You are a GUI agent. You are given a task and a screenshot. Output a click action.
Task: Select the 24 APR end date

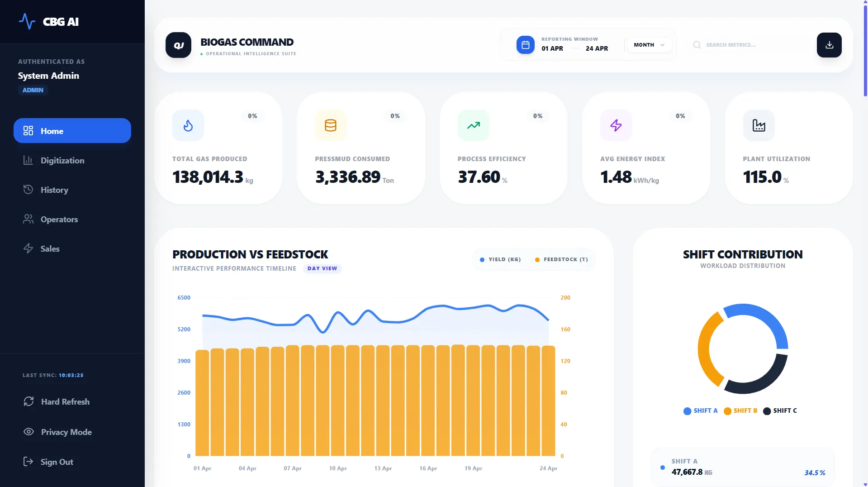pyautogui.click(x=597, y=48)
